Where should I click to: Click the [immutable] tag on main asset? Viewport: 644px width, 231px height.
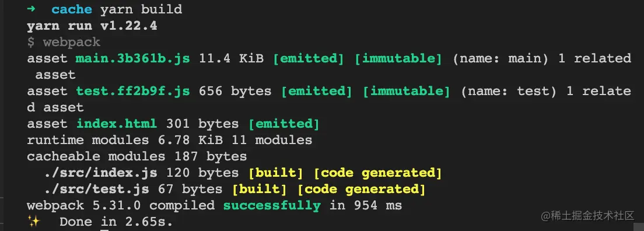(398, 59)
